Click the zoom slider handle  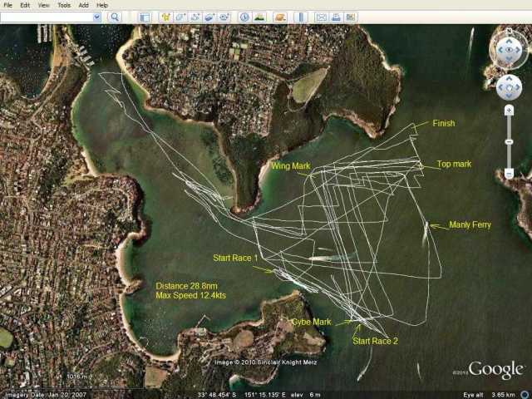509,142
